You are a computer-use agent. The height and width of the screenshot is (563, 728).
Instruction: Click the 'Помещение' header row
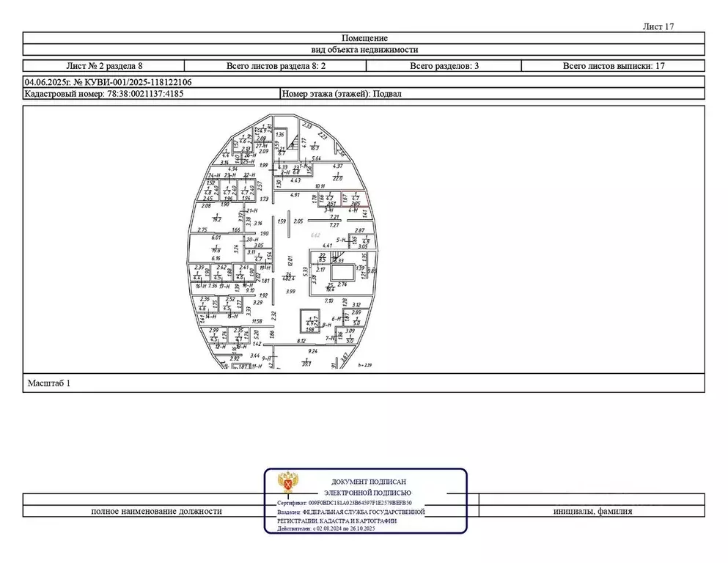coord(364,38)
